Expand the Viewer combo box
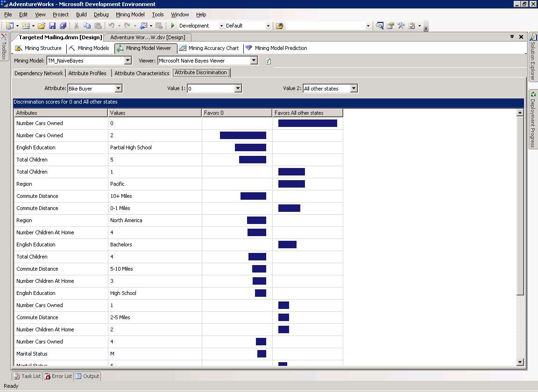 (254, 61)
